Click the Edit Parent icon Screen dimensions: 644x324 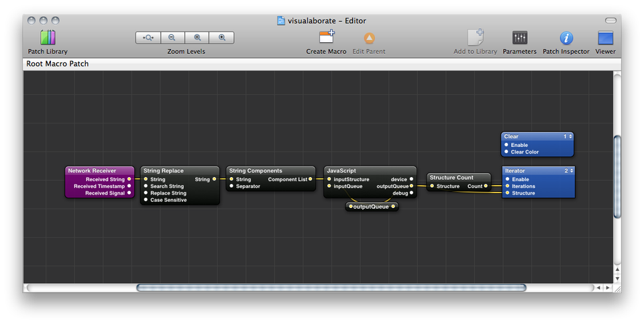369,38
